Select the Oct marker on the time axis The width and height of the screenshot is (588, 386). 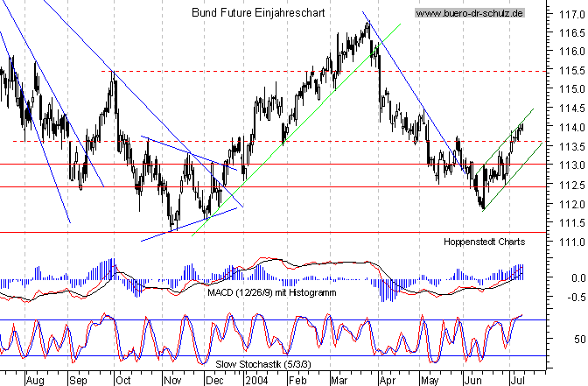pyautogui.click(x=122, y=381)
